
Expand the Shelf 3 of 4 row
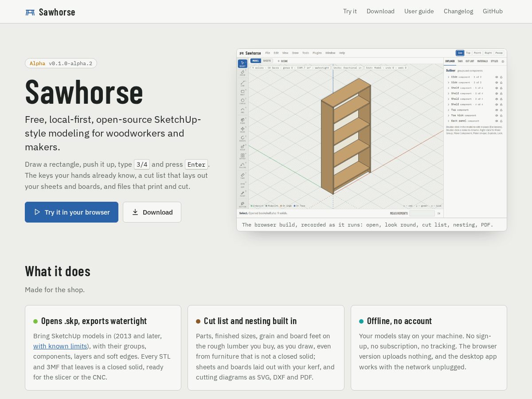(x=449, y=99)
